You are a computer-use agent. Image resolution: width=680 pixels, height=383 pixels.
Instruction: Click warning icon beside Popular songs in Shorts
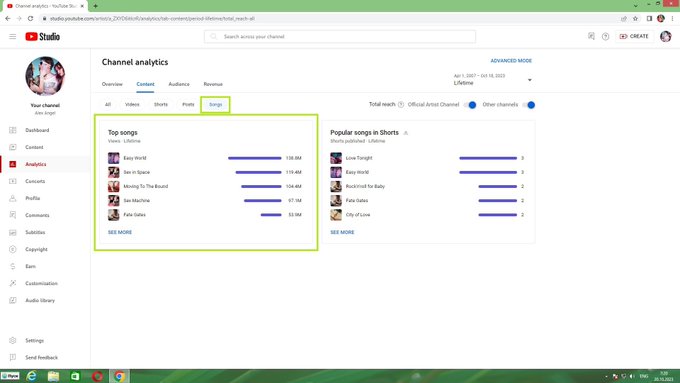pos(406,133)
